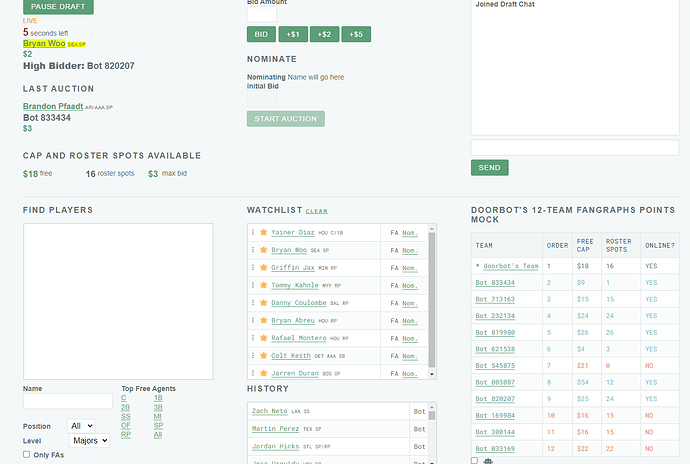Unstar Griffin Jax in the watchlist
Image resolution: width=690 pixels, height=464 pixels.
pos(264,267)
